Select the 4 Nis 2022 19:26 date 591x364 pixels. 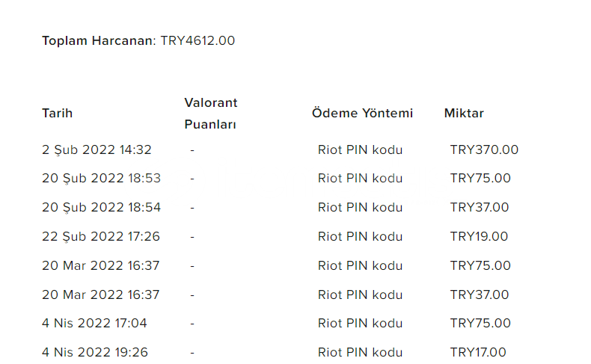(x=95, y=352)
